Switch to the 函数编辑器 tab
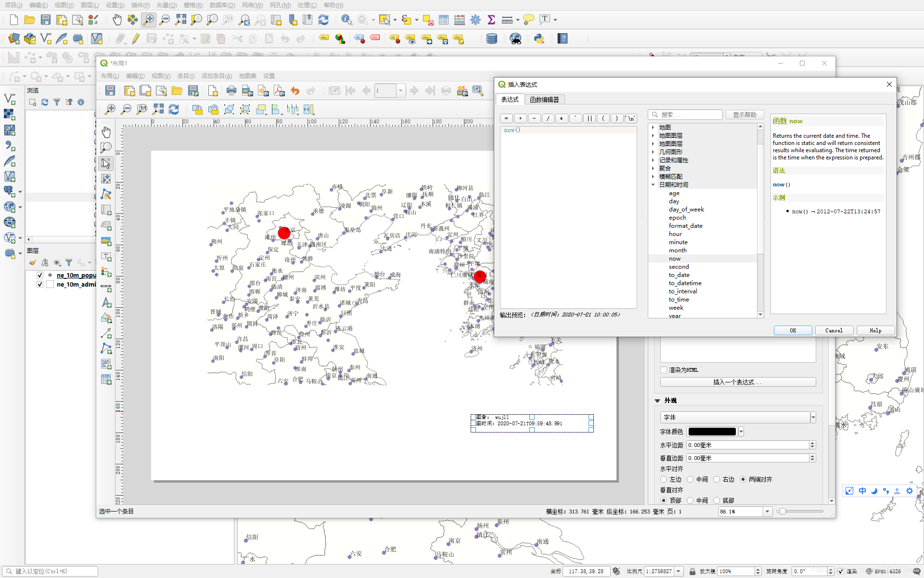The width and height of the screenshot is (924, 578). (544, 99)
